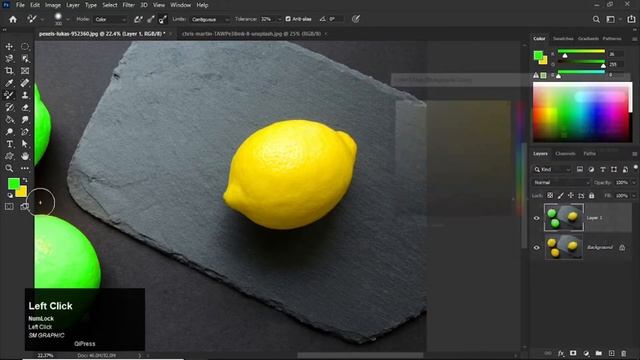Hide the Background layer eye icon
This screenshot has height=360, width=640.
point(536,247)
